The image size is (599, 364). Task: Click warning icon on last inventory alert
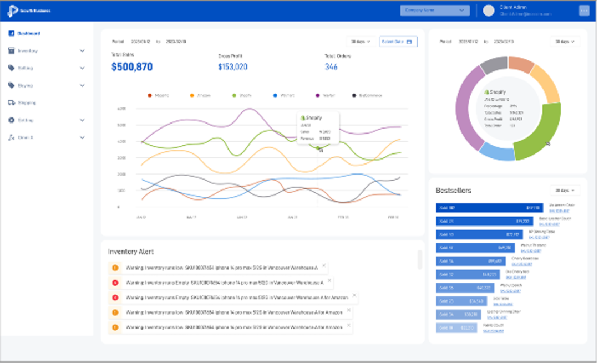click(115, 327)
